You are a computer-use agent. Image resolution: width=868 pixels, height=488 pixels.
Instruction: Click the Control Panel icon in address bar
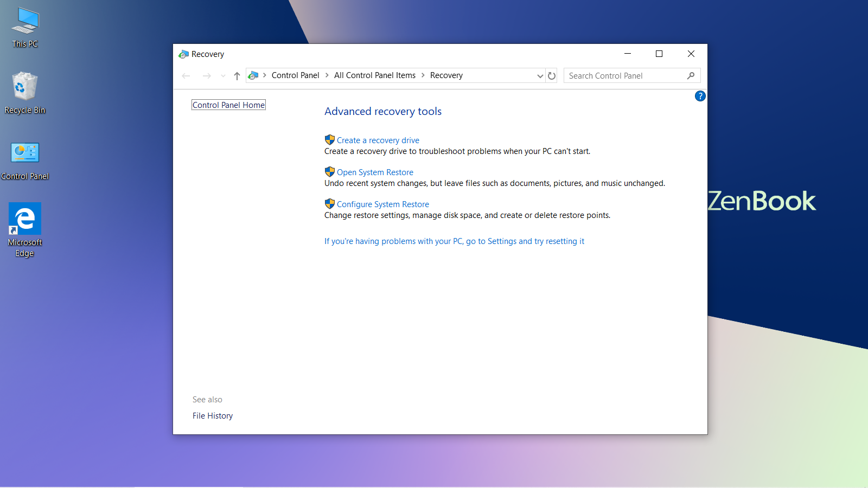tap(253, 75)
